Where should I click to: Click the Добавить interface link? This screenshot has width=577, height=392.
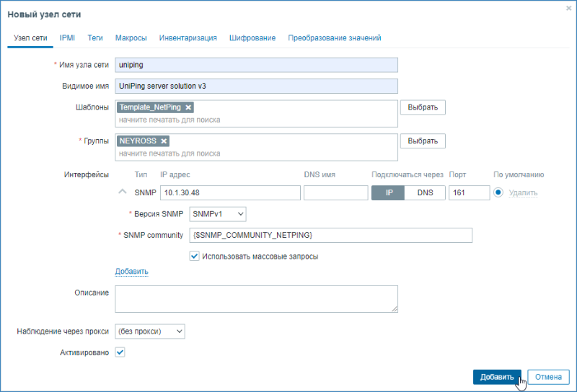pyautogui.click(x=132, y=272)
